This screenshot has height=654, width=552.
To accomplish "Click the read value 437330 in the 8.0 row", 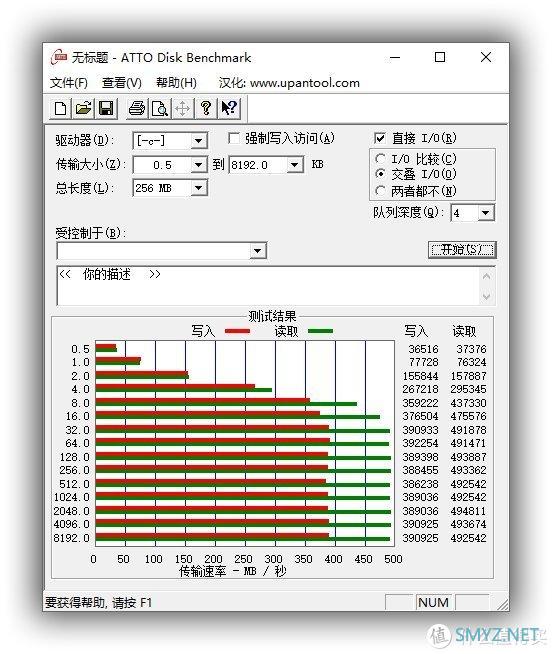I will click(468, 403).
